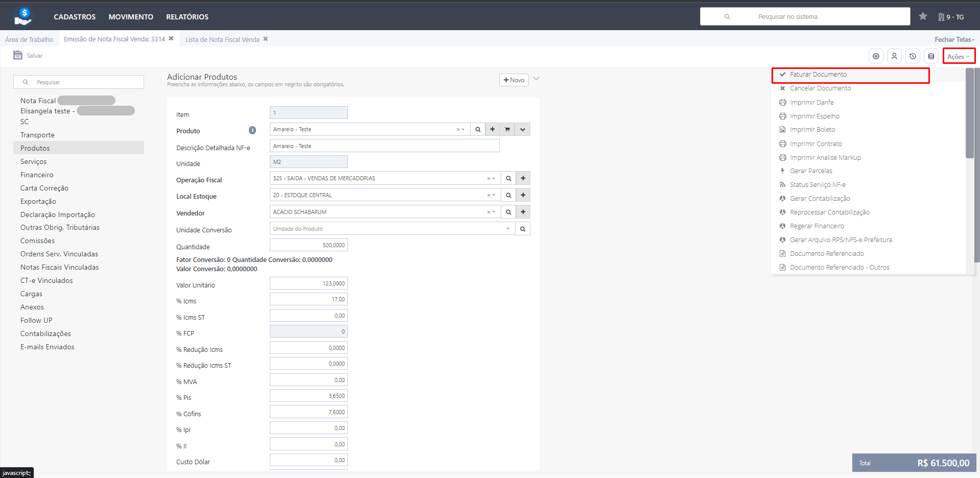This screenshot has width=980, height=478.
Task: Add new Operação Fiscal plus icon
Action: pyautogui.click(x=523, y=178)
